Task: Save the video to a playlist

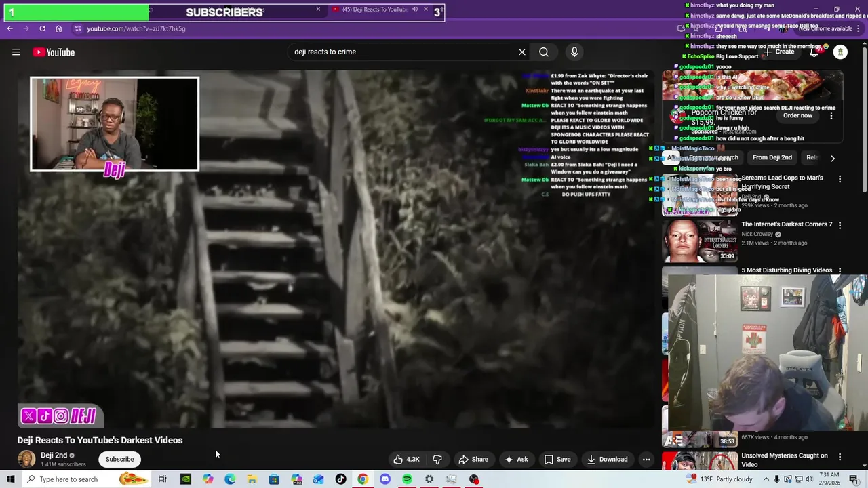Action: pyautogui.click(x=557, y=459)
